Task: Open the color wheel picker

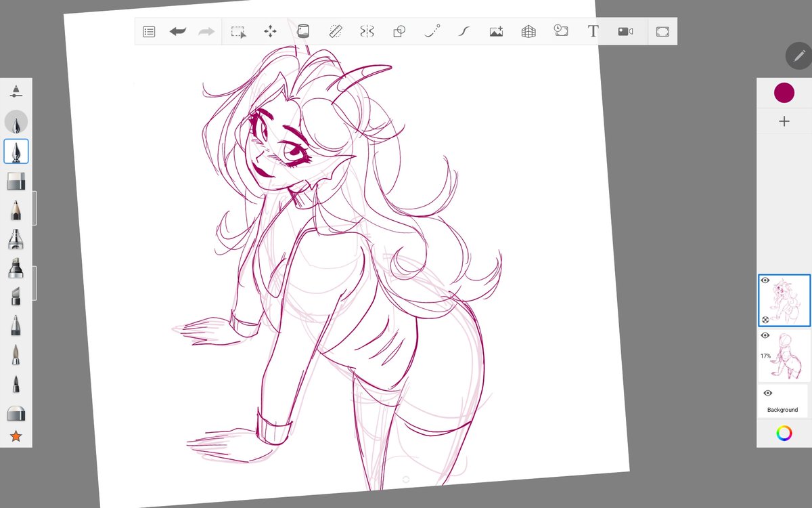Action: tap(784, 433)
